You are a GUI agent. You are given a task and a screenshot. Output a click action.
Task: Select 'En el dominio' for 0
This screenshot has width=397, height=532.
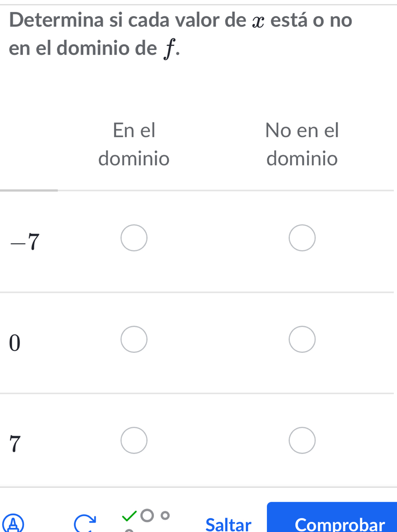134,339
